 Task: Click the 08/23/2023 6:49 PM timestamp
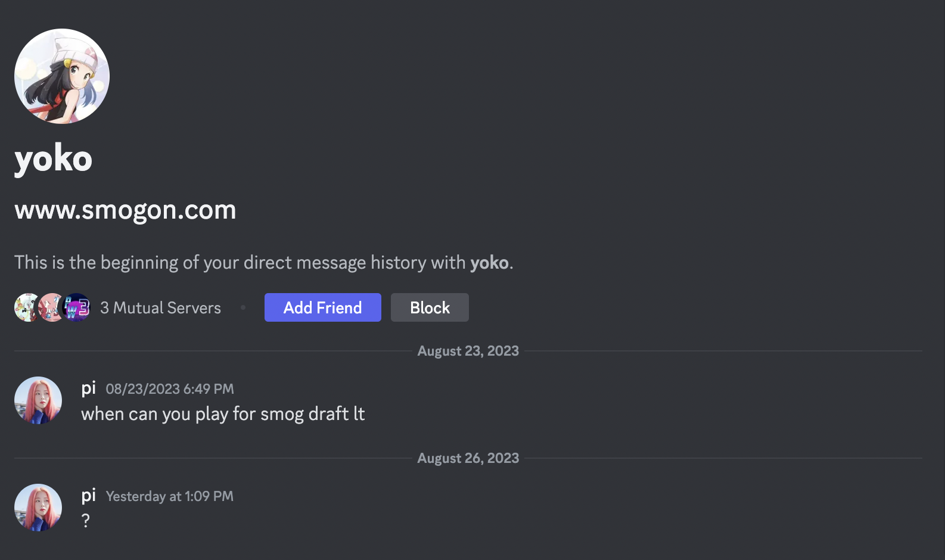[170, 389]
